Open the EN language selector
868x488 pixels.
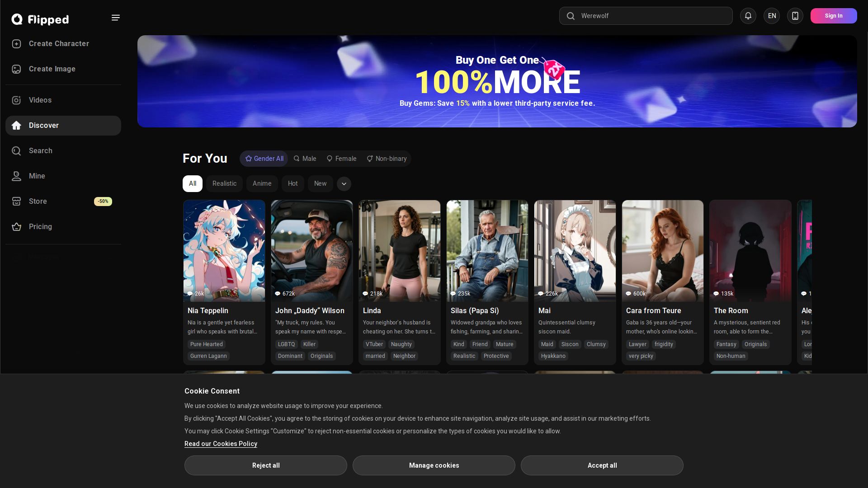(x=772, y=16)
